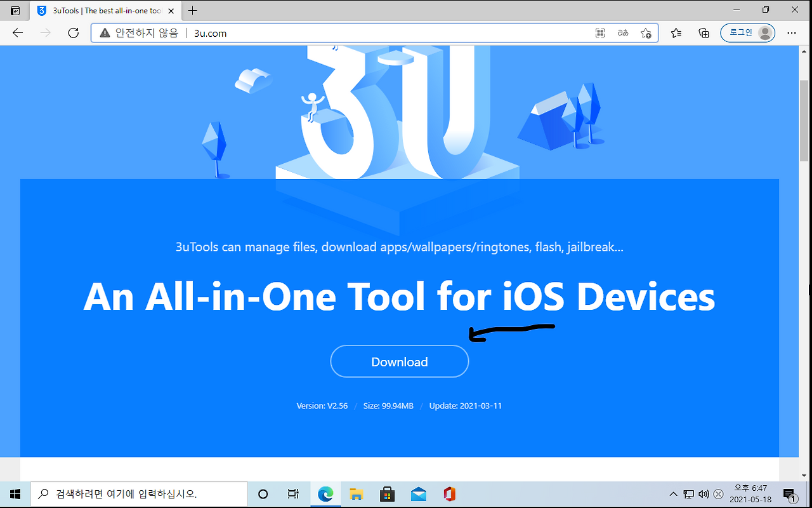The height and width of the screenshot is (508, 812).
Task: Click the taskbar search box
Action: pyautogui.click(x=139, y=494)
